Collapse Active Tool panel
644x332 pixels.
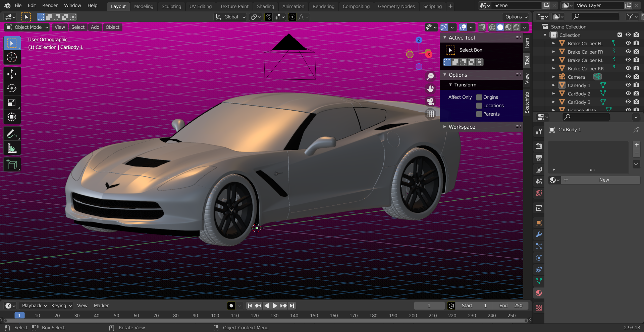[x=445, y=38]
